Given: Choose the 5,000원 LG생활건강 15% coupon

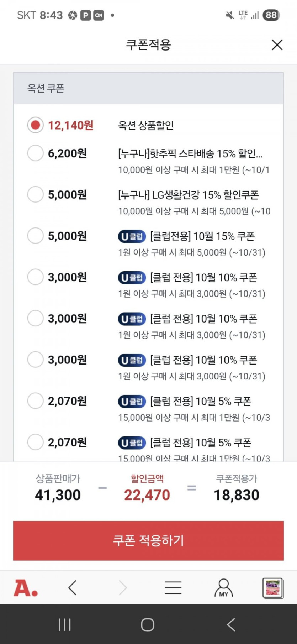Looking at the screenshot, I should pyautogui.click(x=35, y=195).
